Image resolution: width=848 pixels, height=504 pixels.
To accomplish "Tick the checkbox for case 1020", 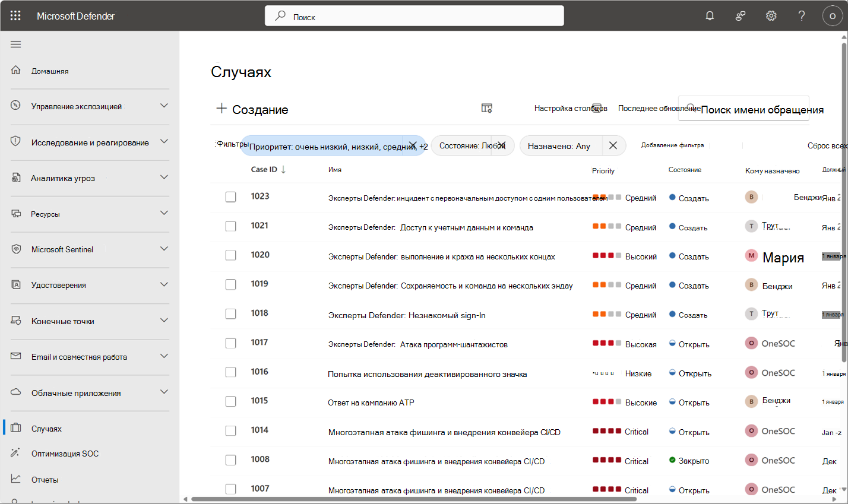I will click(x=230, y=255).
